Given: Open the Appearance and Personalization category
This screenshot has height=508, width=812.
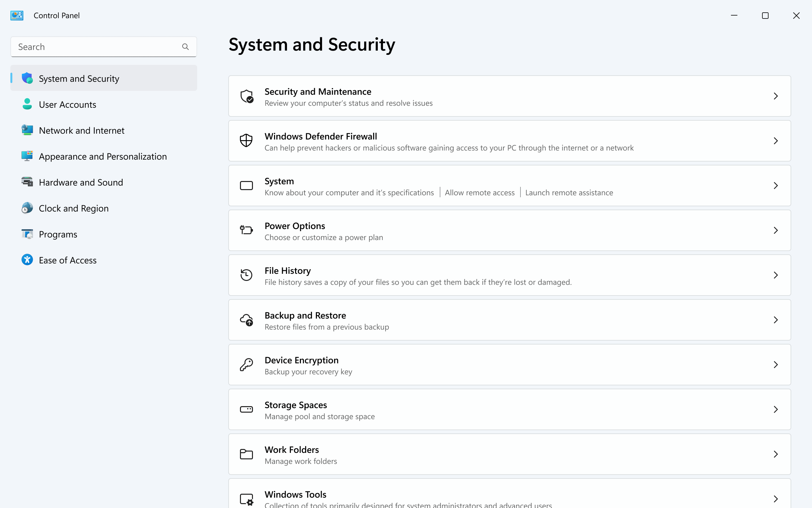Looking at the screenshot, I should (103, 156).
